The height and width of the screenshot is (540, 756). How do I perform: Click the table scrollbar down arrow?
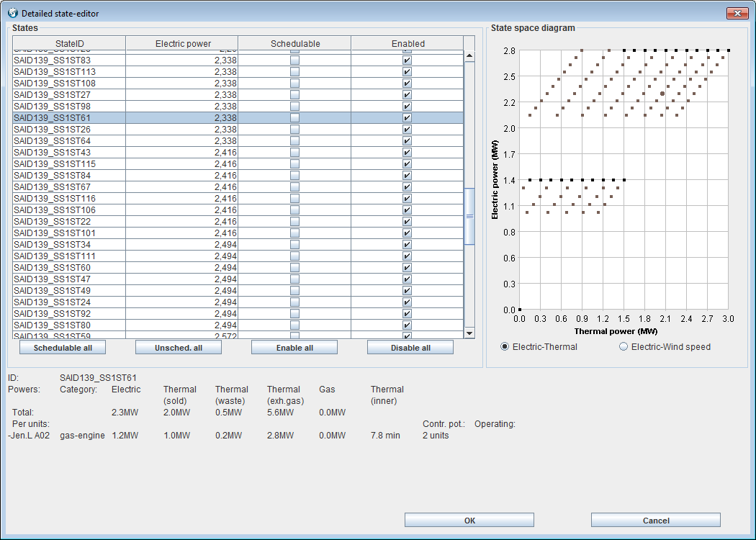[x=469, y=333]
